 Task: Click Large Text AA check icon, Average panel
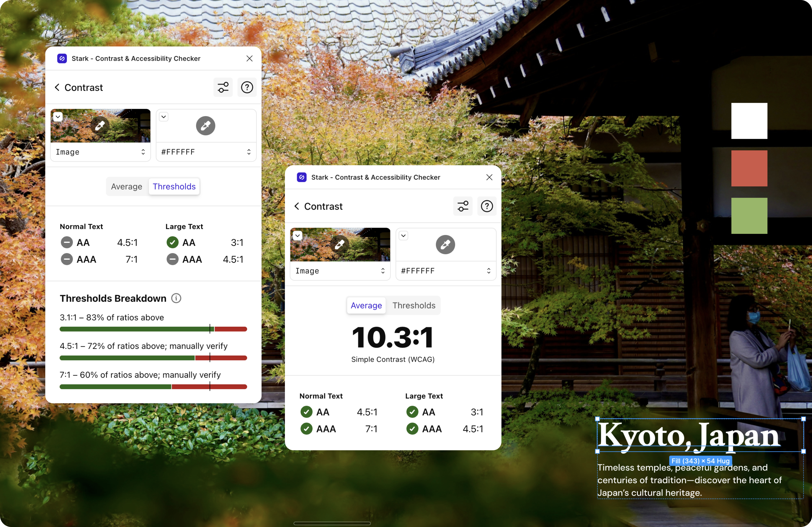[412, 412]
